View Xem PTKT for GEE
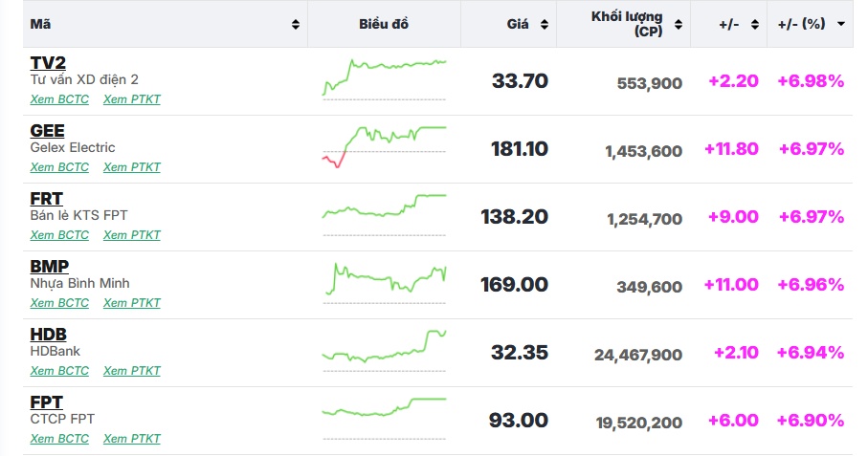This screenshot has width=868, height=456. [x=132, y=167]
